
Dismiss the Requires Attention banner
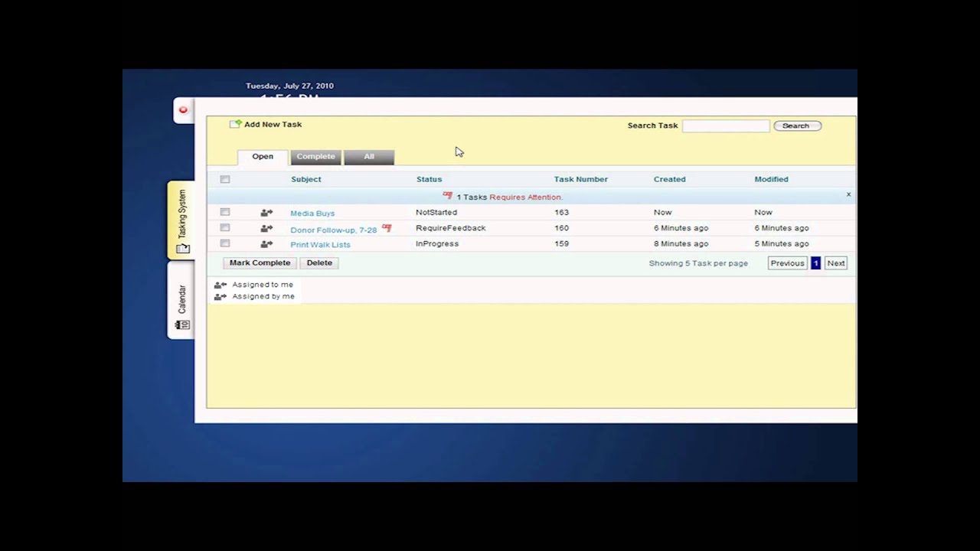click(x=848, y=194)
